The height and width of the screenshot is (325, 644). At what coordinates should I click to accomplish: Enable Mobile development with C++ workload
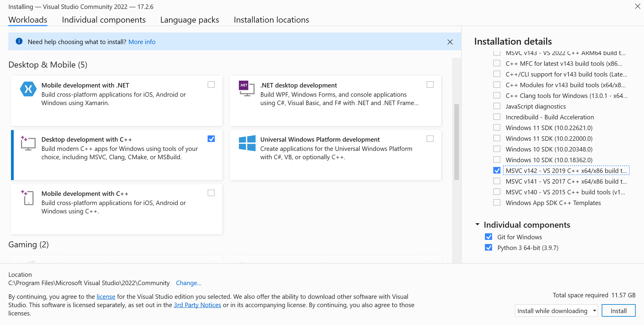pyautogui.click(x=211, y=193)
